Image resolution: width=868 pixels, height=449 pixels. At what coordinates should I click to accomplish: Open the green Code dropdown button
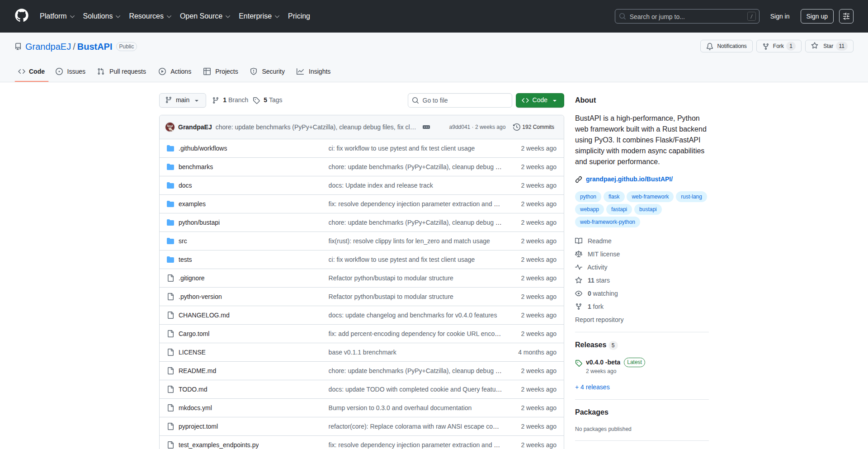click(x=540, y=100)
